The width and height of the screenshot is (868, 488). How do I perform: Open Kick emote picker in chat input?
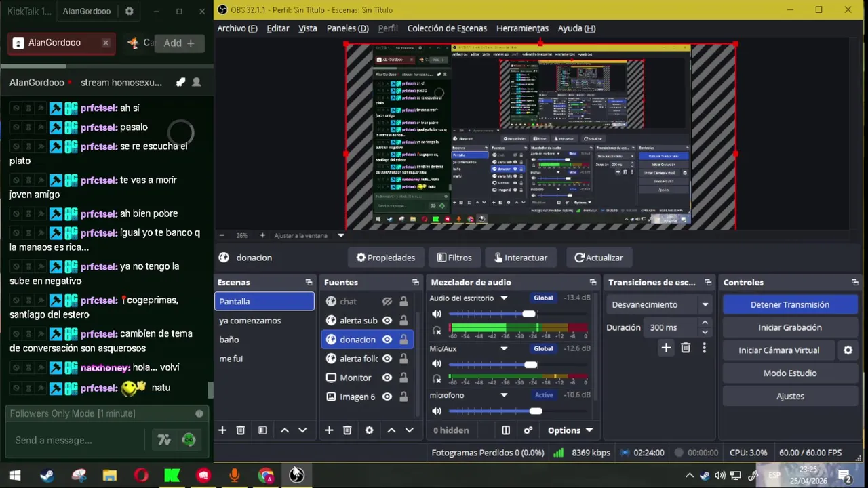[x=189, y=440]
